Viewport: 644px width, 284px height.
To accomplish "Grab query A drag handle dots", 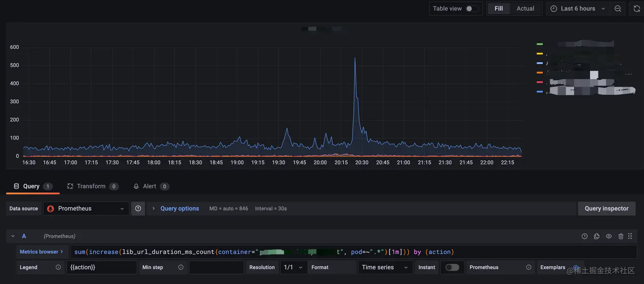I will pos(630,236).
